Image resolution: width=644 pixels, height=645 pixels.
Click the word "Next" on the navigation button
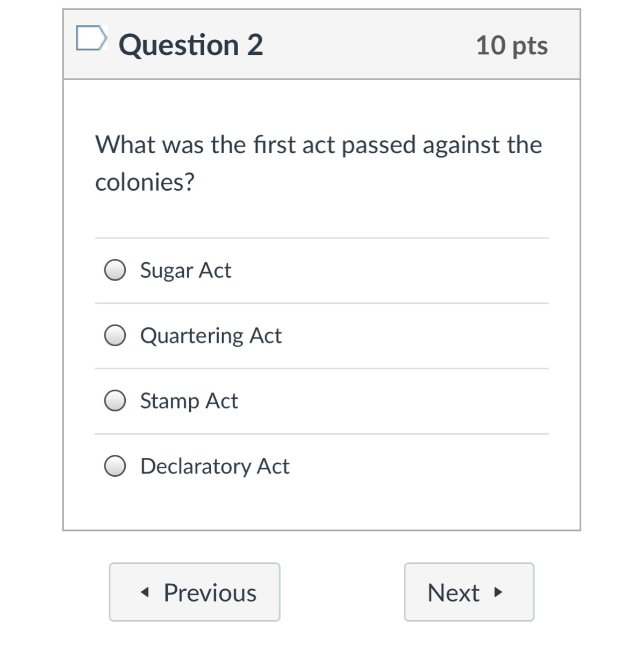coord(453,593)
